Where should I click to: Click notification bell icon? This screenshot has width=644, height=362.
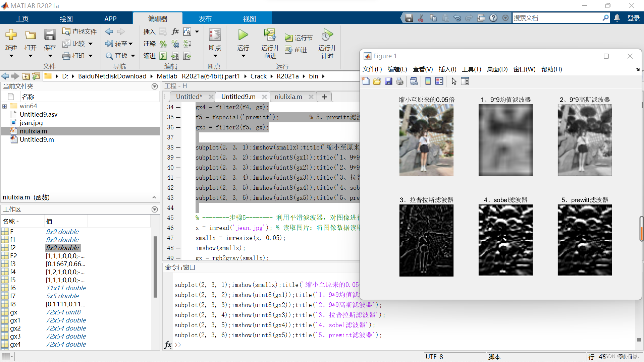[x=617, y=18]
